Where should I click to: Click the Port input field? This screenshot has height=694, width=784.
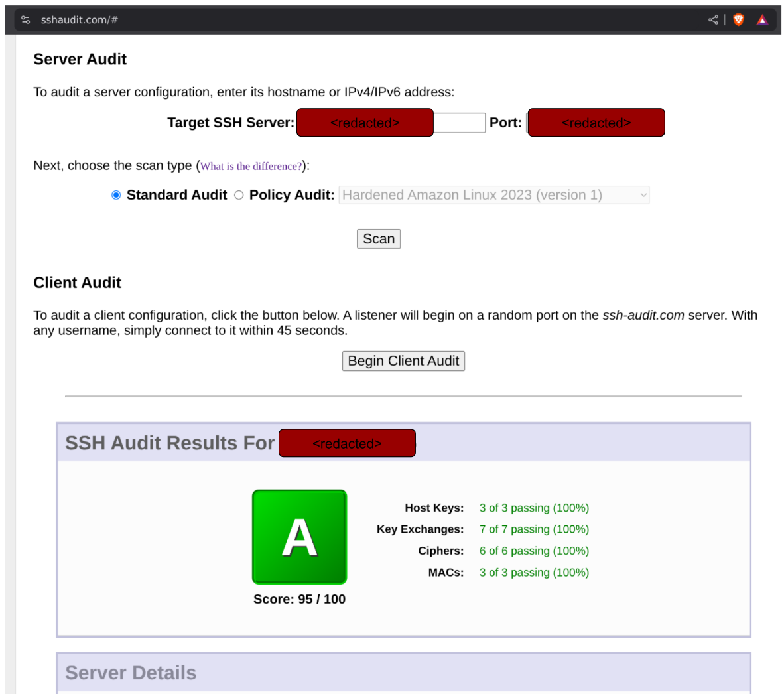[596, 123]
